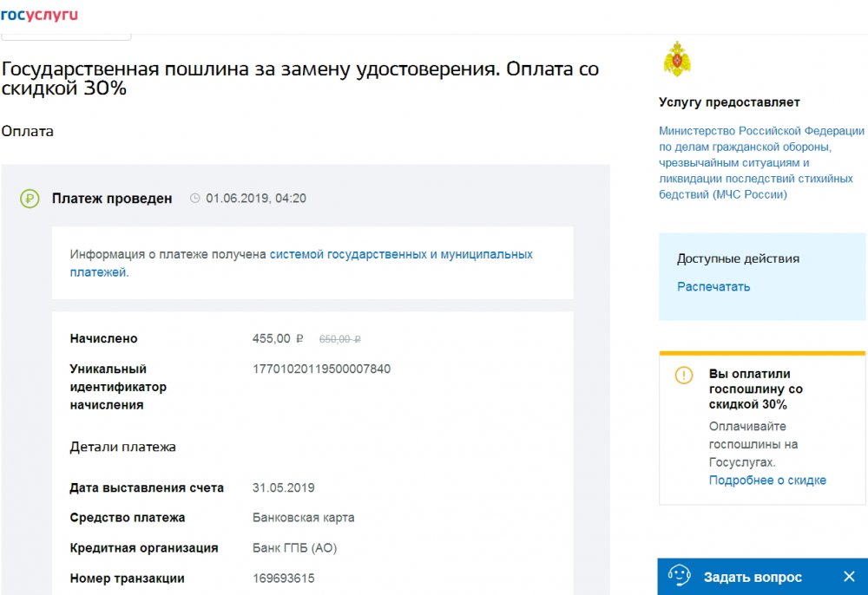Open the Подробнее о скидке link
The width and height of the screenshot is (868, 595).
coord(767,480)
